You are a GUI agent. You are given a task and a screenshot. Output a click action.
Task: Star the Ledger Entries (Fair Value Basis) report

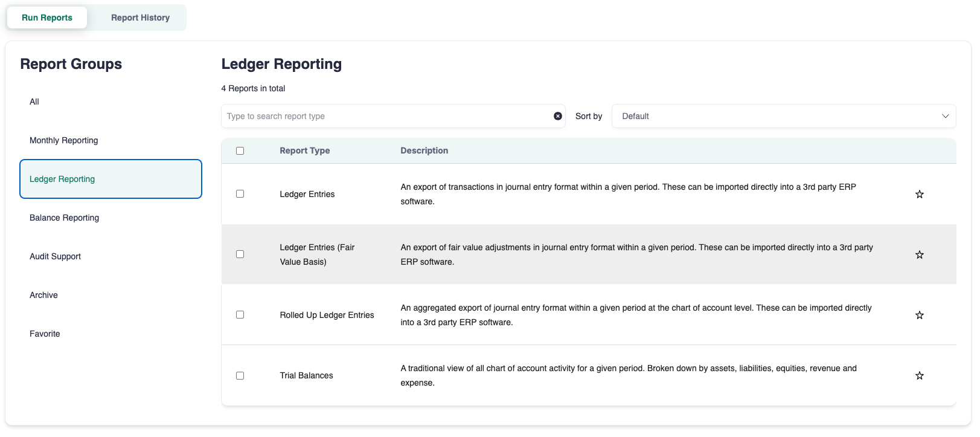[x=919, y=254]
